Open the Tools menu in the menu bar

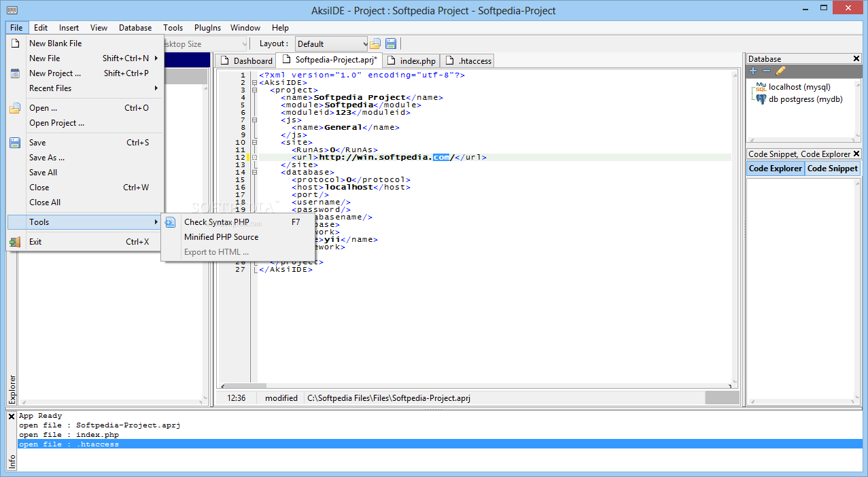click(173, 28)
